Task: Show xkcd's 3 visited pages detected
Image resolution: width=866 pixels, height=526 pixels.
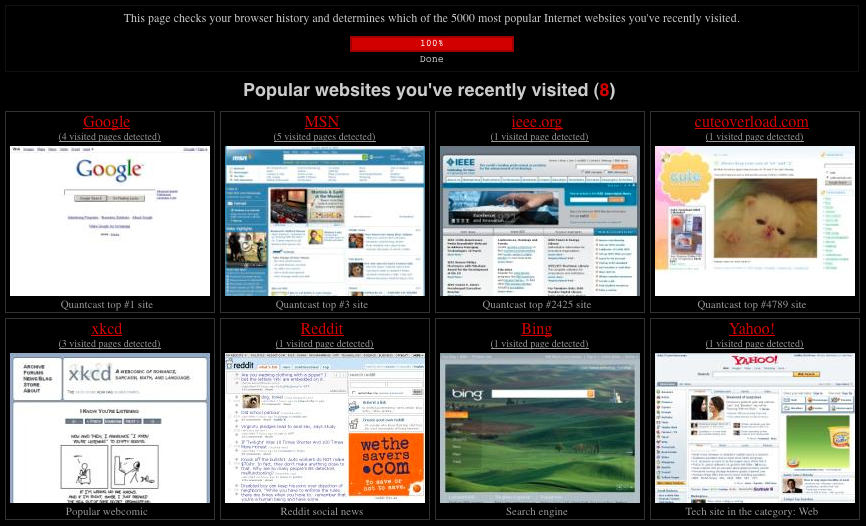Action: pos(109,344)
